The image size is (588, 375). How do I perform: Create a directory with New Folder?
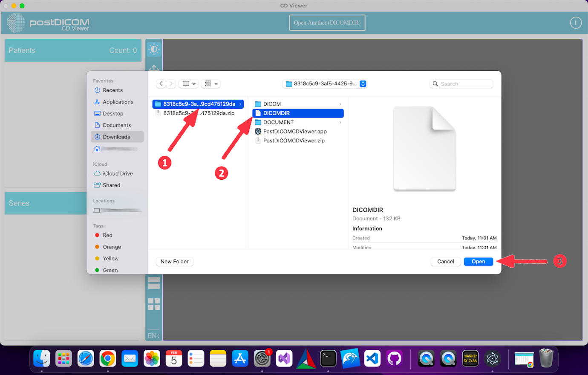[175, 261]
